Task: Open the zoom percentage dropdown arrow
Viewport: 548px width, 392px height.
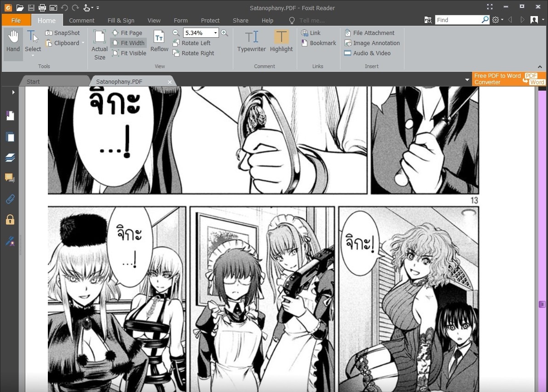Action: tap(215, 33)
